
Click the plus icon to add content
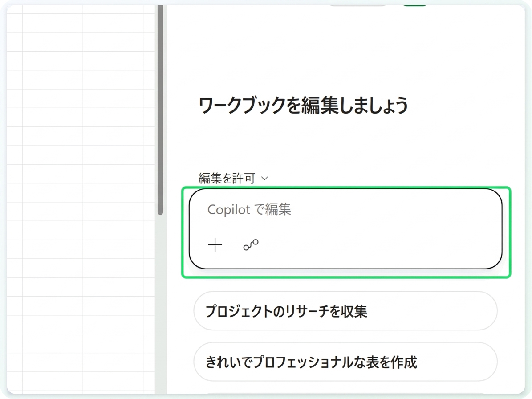(215, 245)
